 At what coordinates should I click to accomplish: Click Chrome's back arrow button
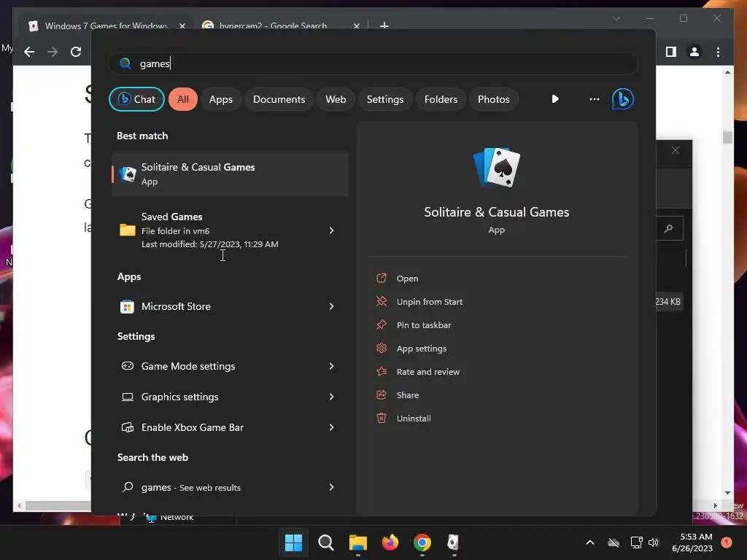29,52
